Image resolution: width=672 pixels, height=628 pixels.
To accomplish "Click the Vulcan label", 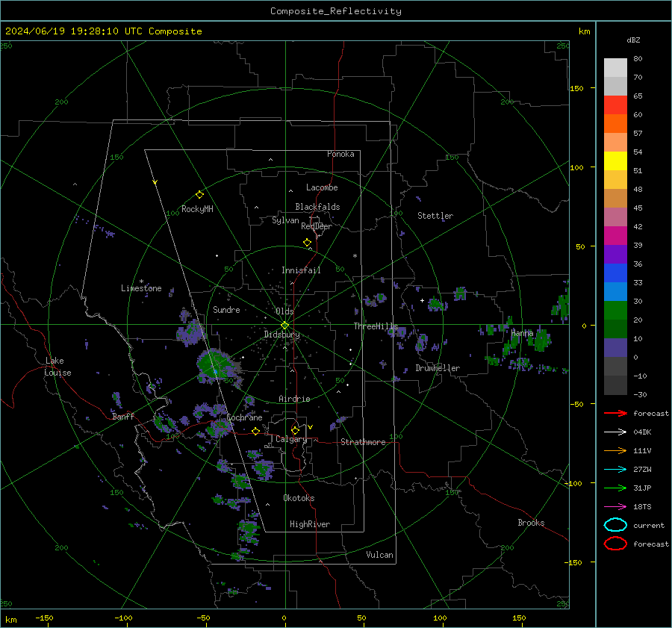I will point(379,555).
